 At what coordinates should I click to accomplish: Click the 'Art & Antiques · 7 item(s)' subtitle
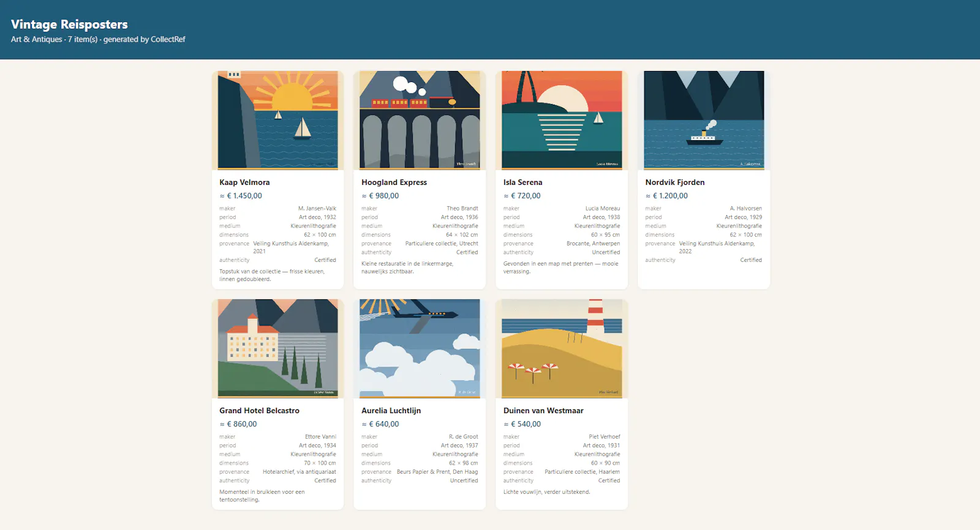click(98, 39)
